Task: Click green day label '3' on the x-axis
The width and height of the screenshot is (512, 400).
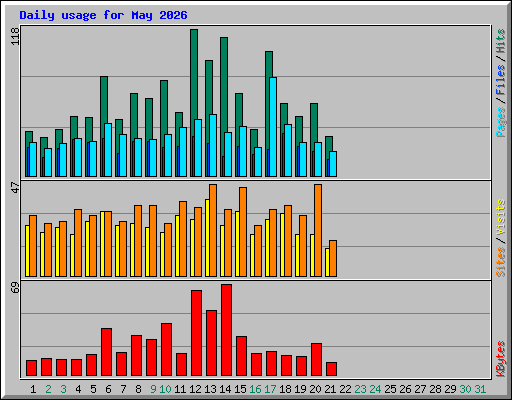Action: (63, 389)
